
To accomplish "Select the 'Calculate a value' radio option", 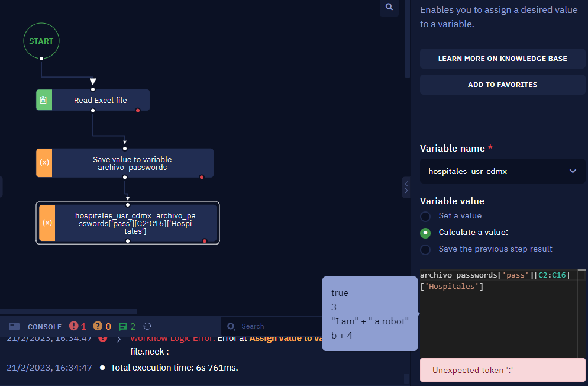I will click(x=425, y=233).
